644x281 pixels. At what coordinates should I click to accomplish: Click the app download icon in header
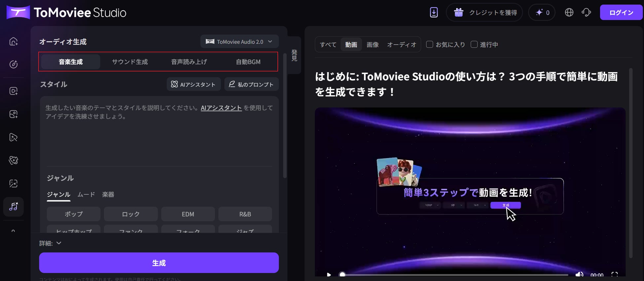(x=434, y=13)
